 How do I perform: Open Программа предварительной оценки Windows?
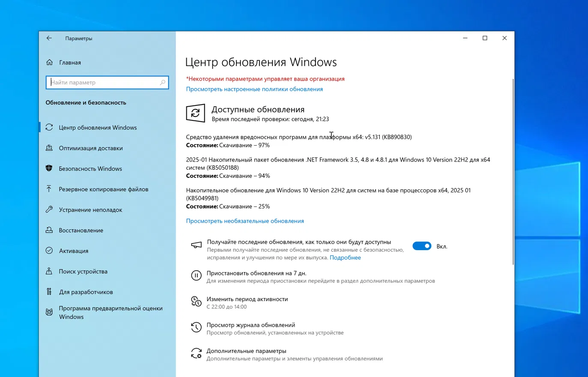click(110, 313)
